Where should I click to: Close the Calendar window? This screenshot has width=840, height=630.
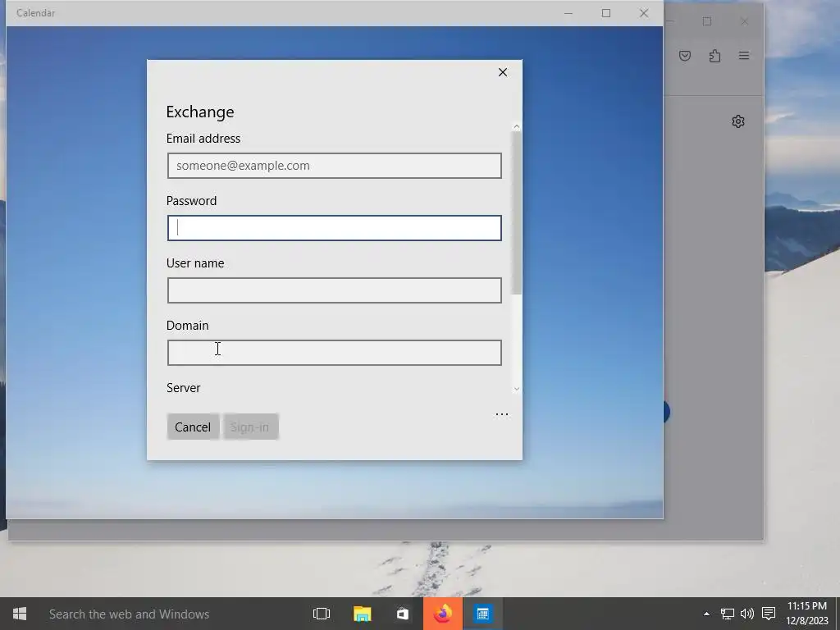point(644,13)
